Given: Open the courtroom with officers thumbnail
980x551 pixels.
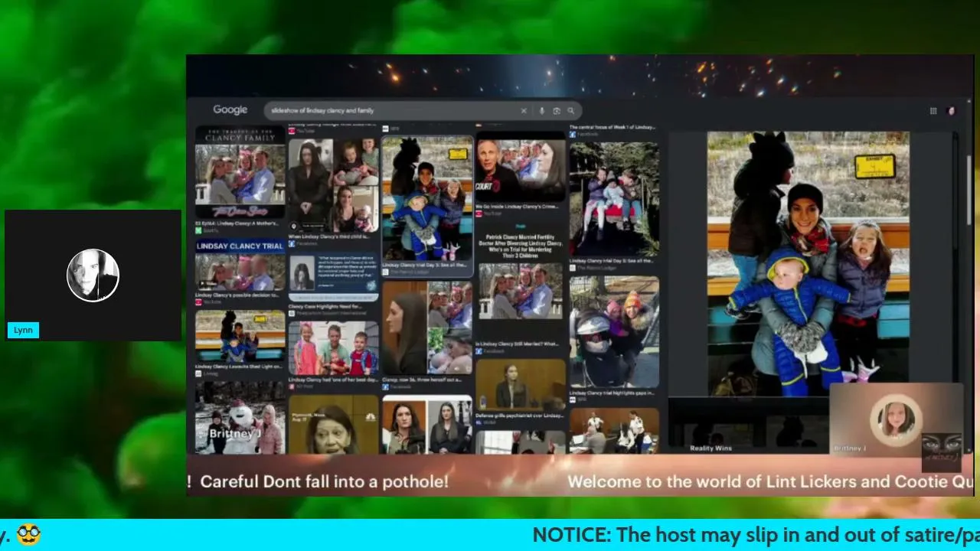Looking at the screenshot, I should (x=614, y=430).
